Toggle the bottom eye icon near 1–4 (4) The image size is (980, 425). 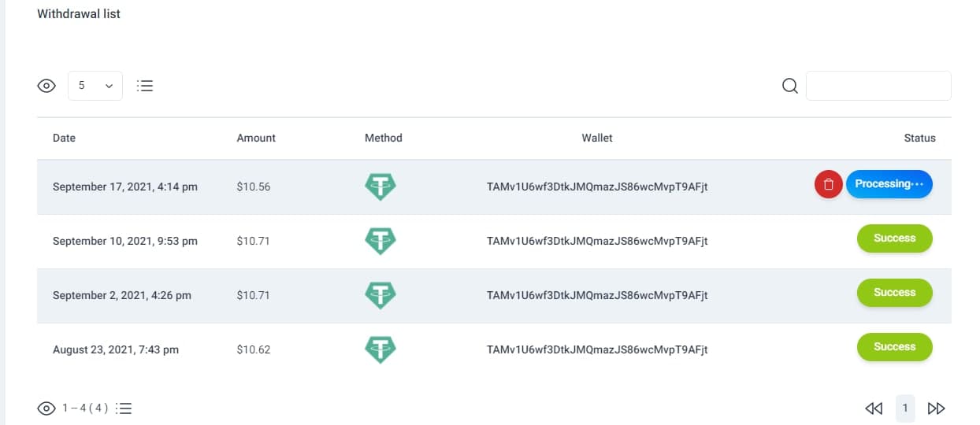click(46, 408)
